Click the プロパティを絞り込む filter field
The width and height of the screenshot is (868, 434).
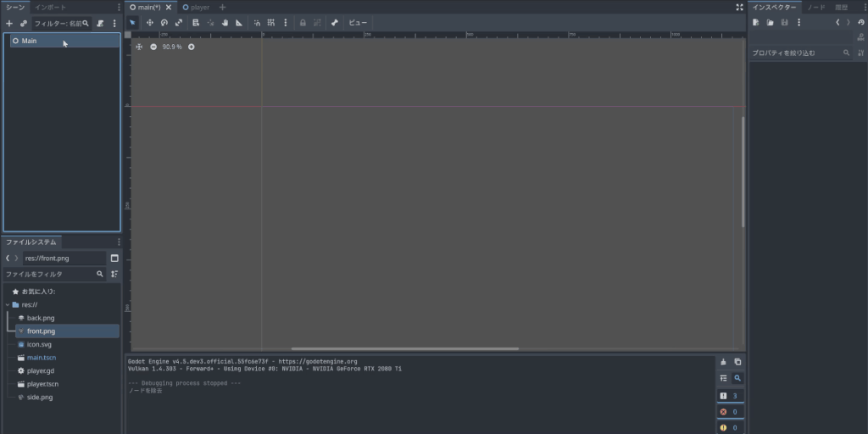point(801,53)
